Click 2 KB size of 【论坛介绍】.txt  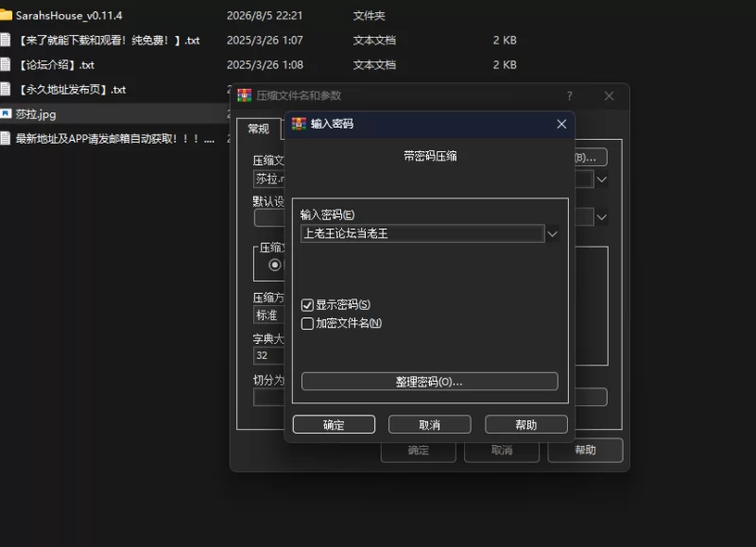click(x=505, y=64)
